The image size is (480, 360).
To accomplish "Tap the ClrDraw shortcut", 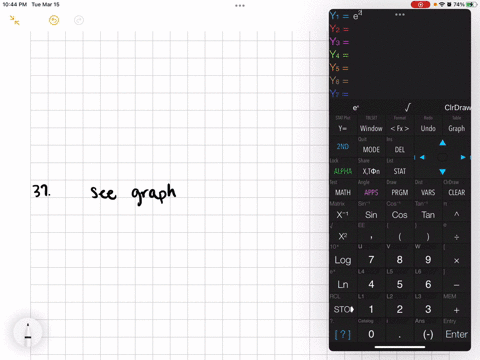I will click(457, 108).
